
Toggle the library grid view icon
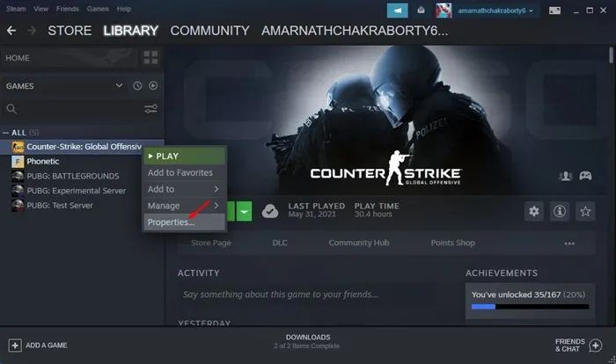(150, 58)
